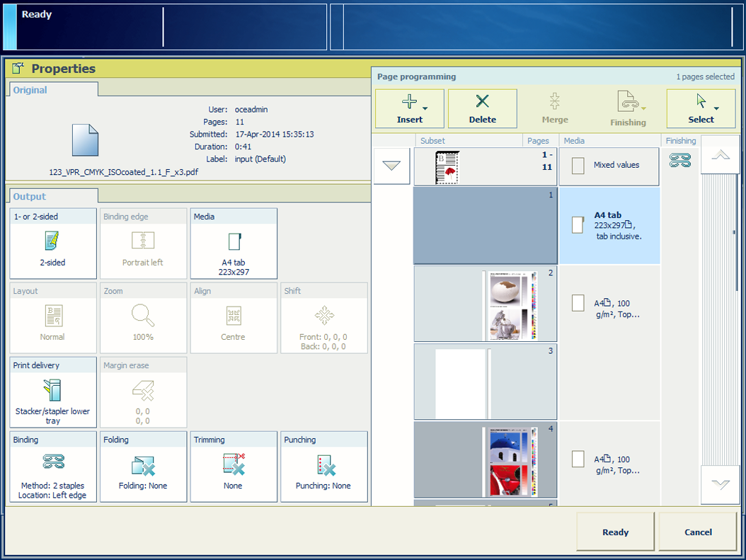Open the 1- or 2-sided setting tile
The image size is (746, 560).
pyautogui.click(x=53, y=244)
